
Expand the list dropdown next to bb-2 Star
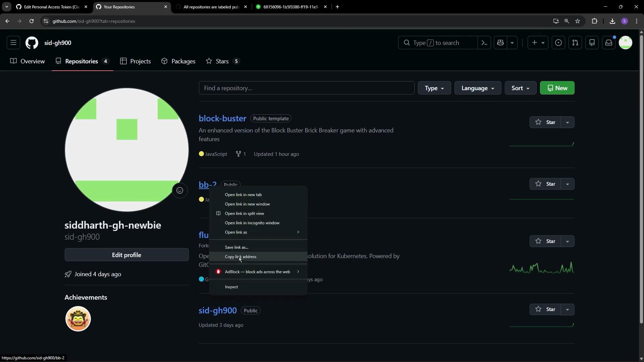tap(568, 184)
